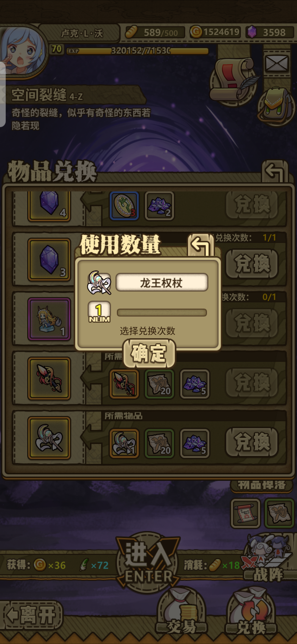
Task: Click 兑换 for the 3-crystal row
Action: tap(252, 264)
